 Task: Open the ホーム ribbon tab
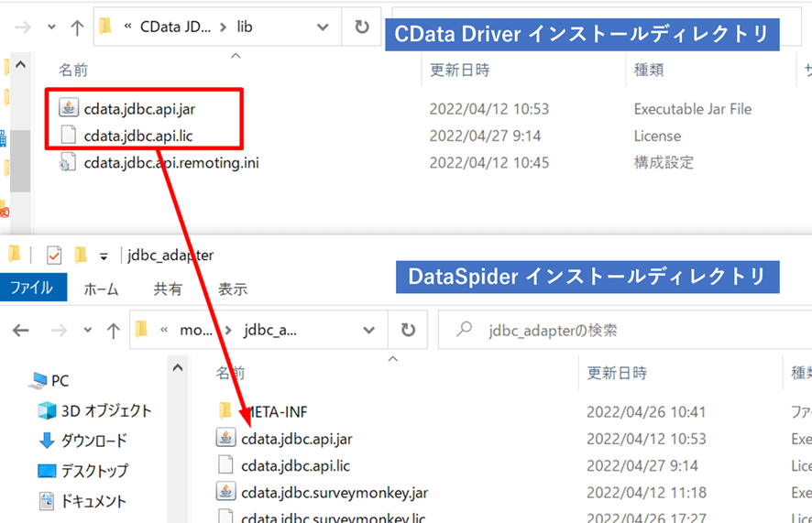point(101,289)
